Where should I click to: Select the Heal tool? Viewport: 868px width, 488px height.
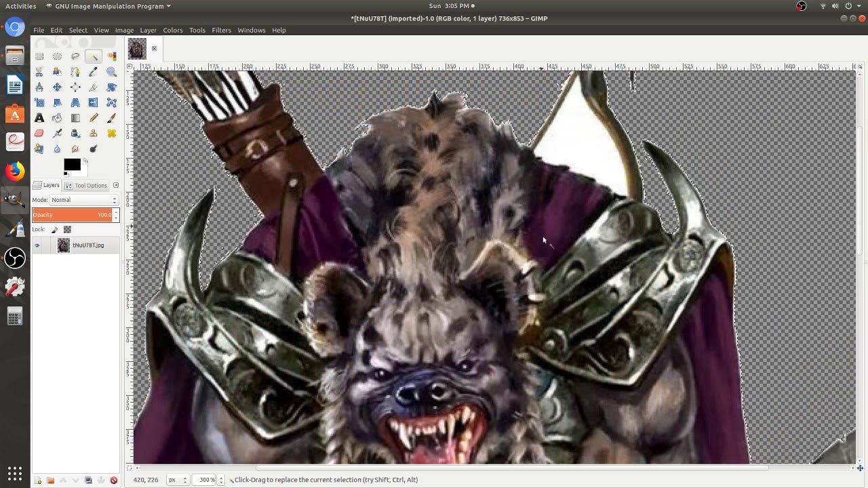tap(111, 134)
